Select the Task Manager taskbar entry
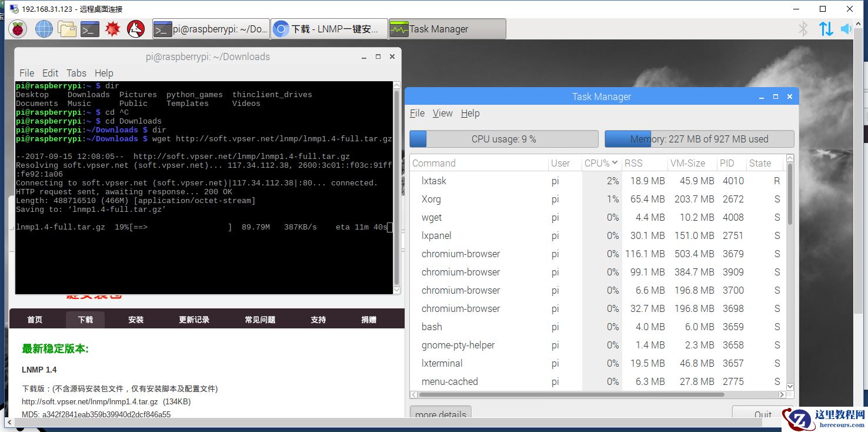Image resolution: width=868 pixels, height=432 pixels. [x=448, y=29]
